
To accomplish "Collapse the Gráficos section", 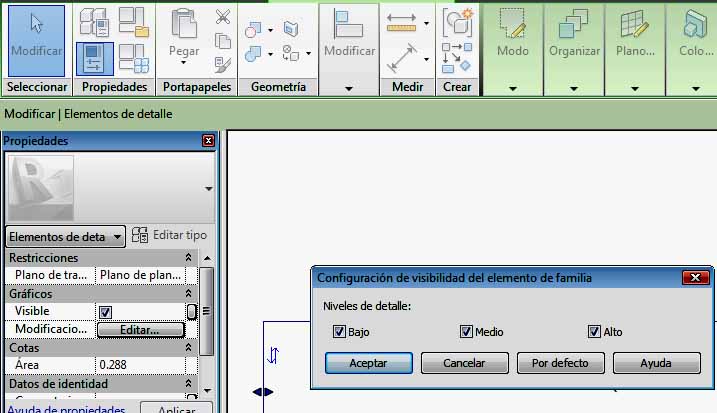I will [x=188, y=293].
